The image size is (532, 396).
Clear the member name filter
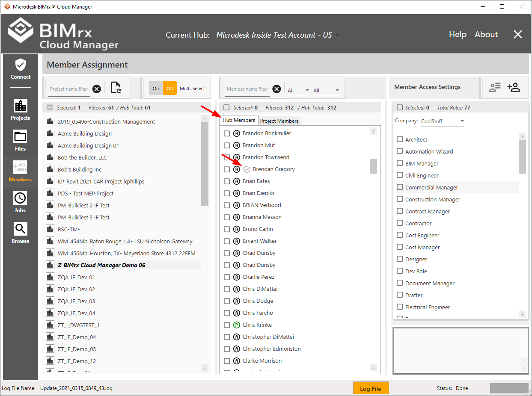pyautogui.click(x=277, y=89)
